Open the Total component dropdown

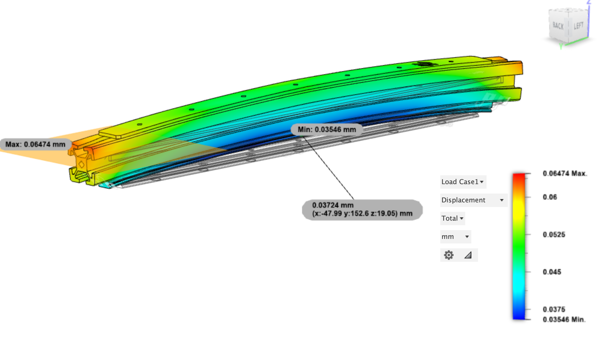click(452, 219)
